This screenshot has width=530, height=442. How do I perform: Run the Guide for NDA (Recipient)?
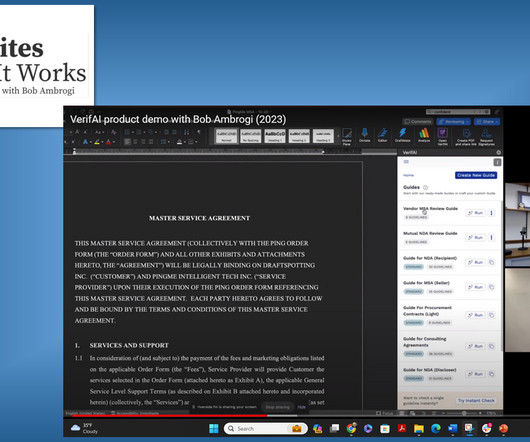[x=475, y=262]
